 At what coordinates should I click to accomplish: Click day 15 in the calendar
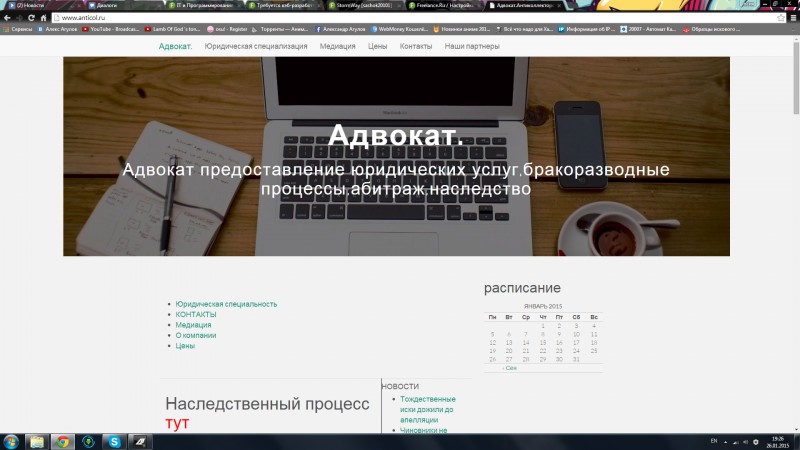click(x=543, y=343)
